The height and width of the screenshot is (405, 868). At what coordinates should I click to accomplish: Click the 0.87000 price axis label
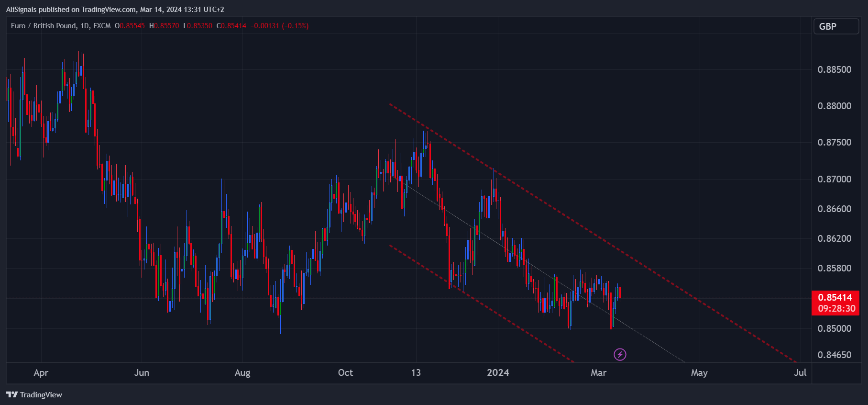(x=835, y=179)
